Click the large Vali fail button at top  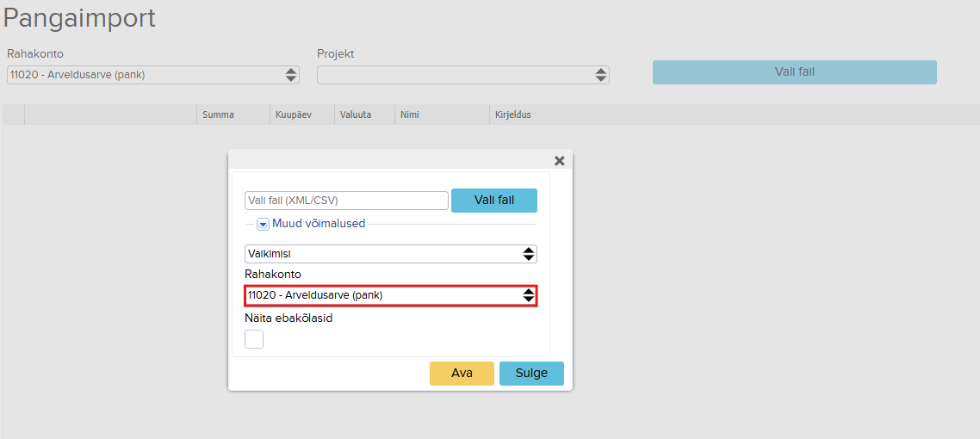point(794,71)
